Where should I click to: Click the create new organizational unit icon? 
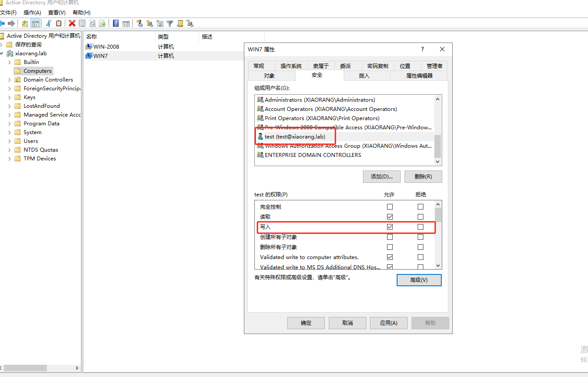pos(160,23)
